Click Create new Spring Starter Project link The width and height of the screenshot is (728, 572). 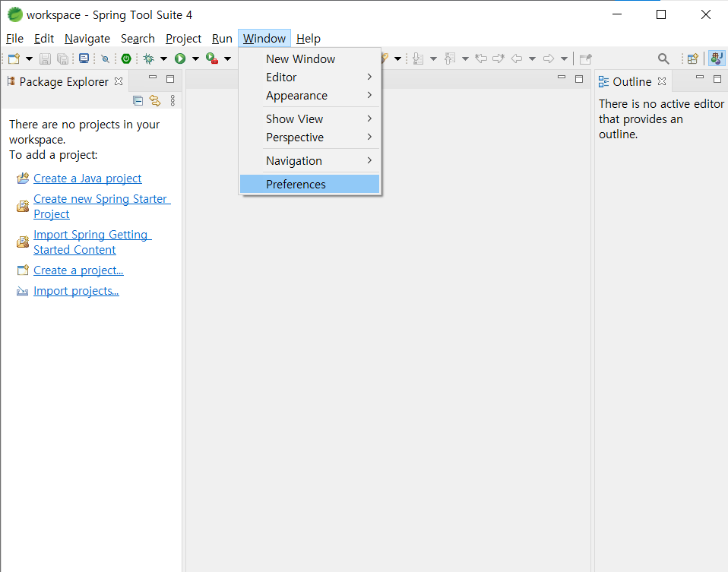pyautogui.click(x=102, y=206)
